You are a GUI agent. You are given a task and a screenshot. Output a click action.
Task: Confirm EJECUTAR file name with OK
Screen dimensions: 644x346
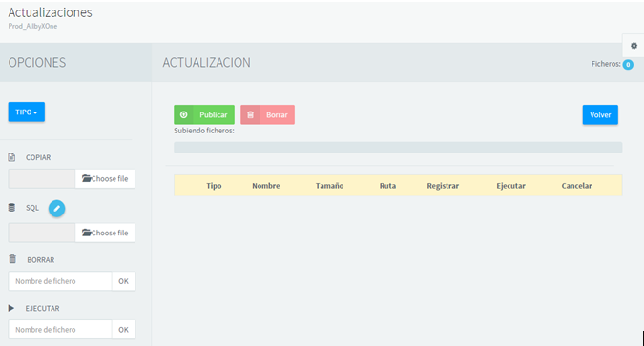(x=124, y=330)
